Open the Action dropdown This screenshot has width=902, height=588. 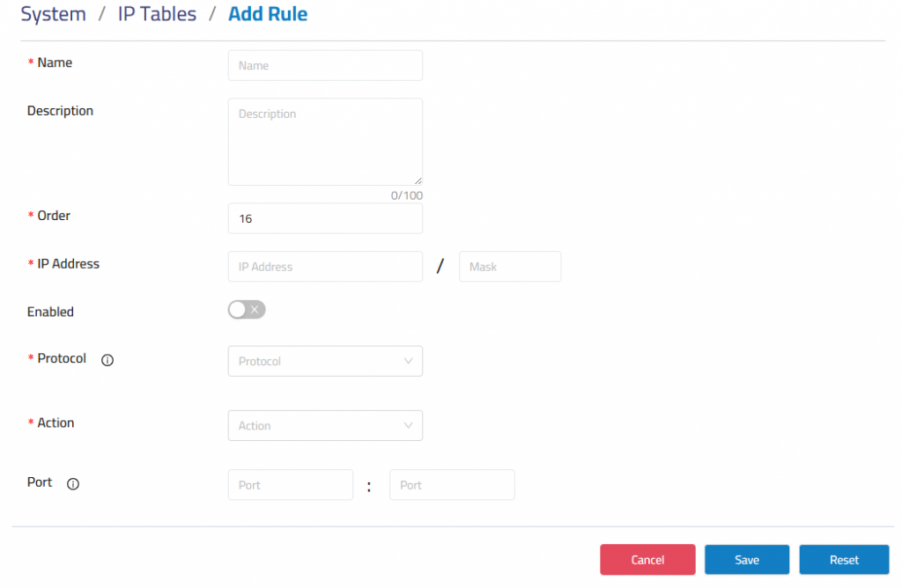point(325,425)
